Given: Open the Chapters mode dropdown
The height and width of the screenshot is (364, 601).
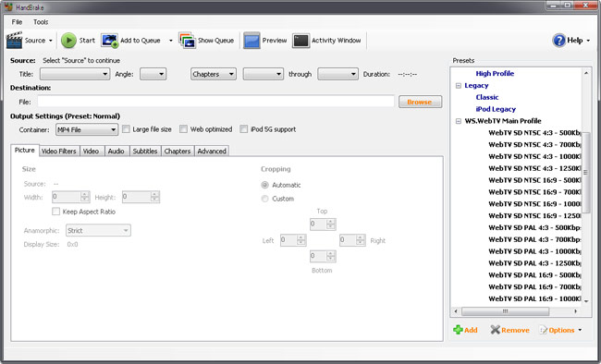Looking at the screenshot, I should click(213, 74).
